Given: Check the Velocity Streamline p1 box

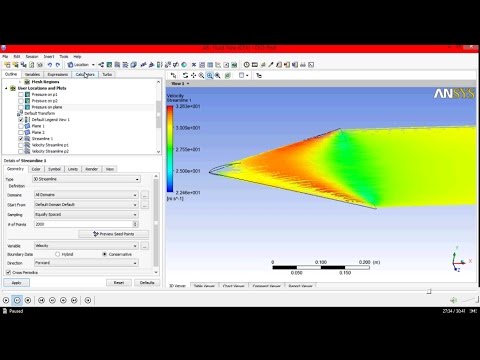Looking at the screenshot, I should (x=21, y=145).
